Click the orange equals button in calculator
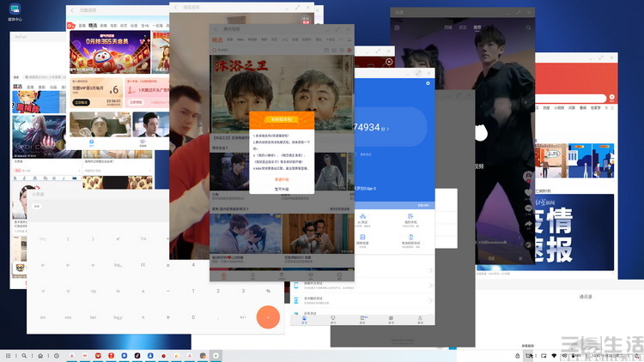644x362 pixels. (x=268, y=317)
